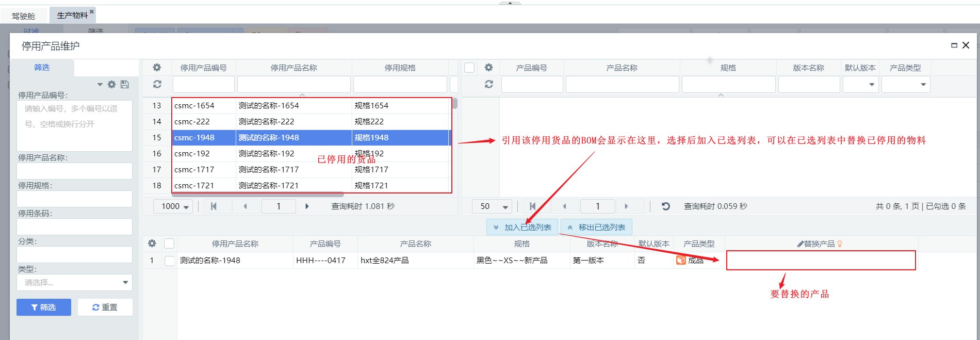Open the filter panel settings gear
Viewport: 980px width, 340px height.
[x=112, y=84]
